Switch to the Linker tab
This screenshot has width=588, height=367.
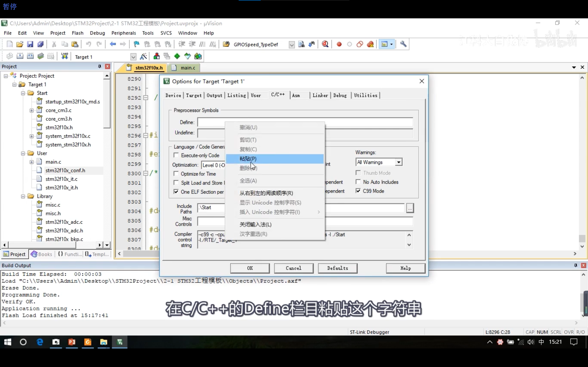coord(320,95)
